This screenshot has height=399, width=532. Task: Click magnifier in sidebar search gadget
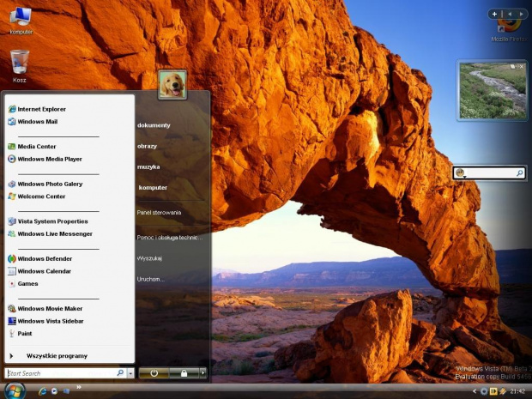519,173
